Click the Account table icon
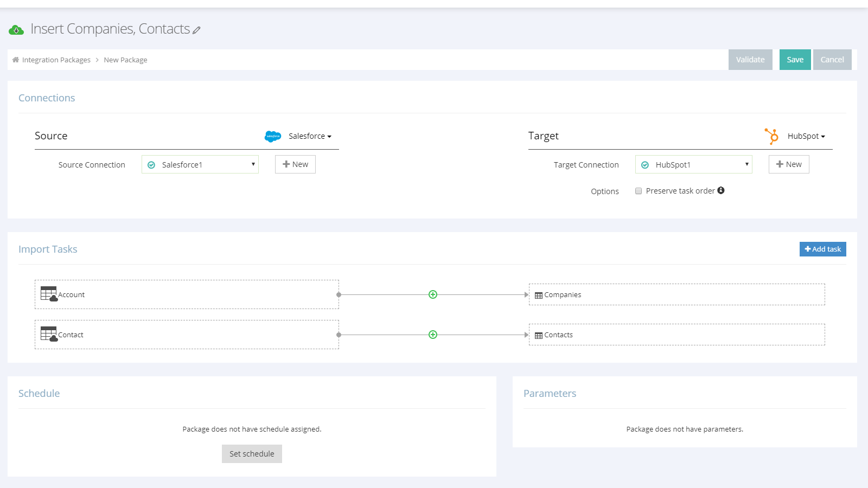Viewport: 868px width, 488px height. 48,294
